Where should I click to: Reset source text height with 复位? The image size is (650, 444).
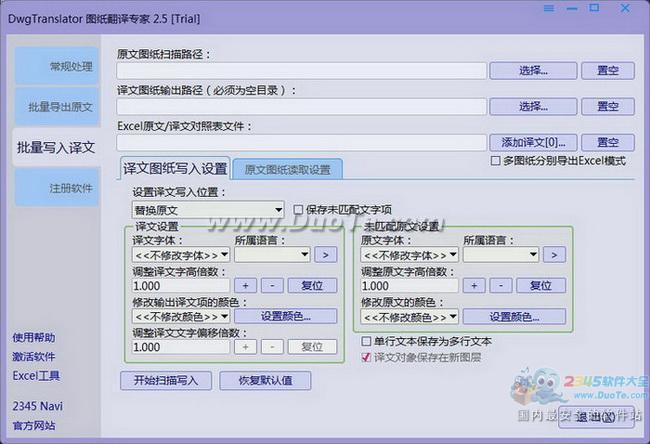point(541,286)
